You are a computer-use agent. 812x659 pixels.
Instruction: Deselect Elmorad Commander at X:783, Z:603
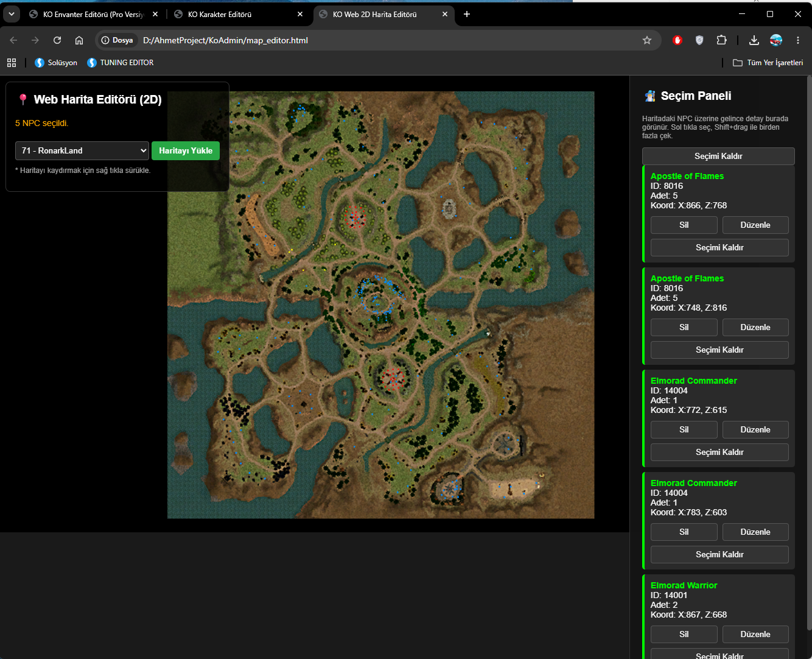pyautogui.click(x=719, y=554)
